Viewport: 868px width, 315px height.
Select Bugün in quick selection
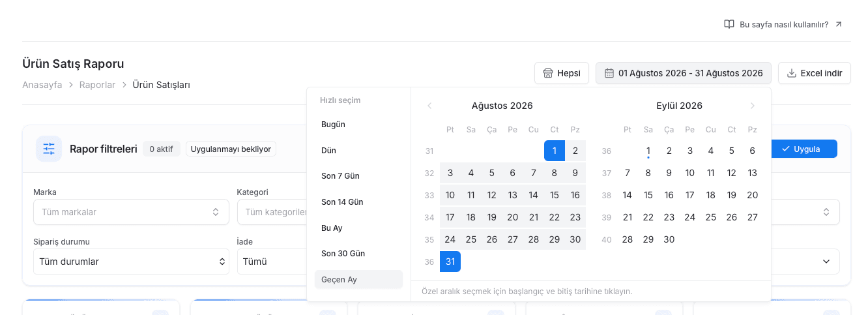358,124
